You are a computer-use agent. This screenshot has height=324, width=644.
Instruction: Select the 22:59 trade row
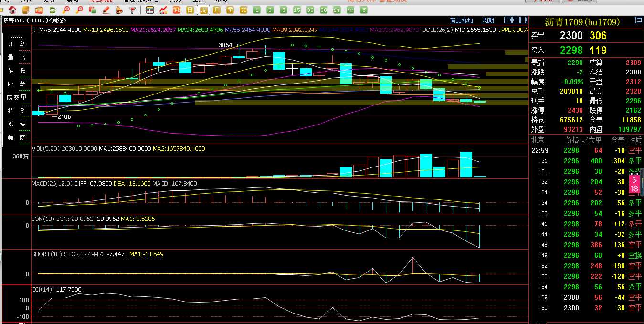(587, 151)
